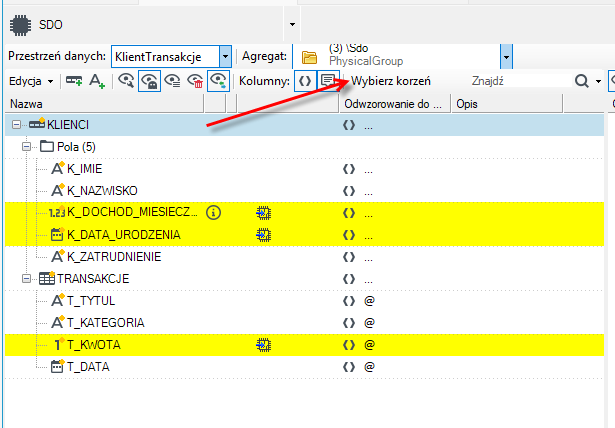Click the add text field icon
Screen dimensions: 615x428
[97, 81]
